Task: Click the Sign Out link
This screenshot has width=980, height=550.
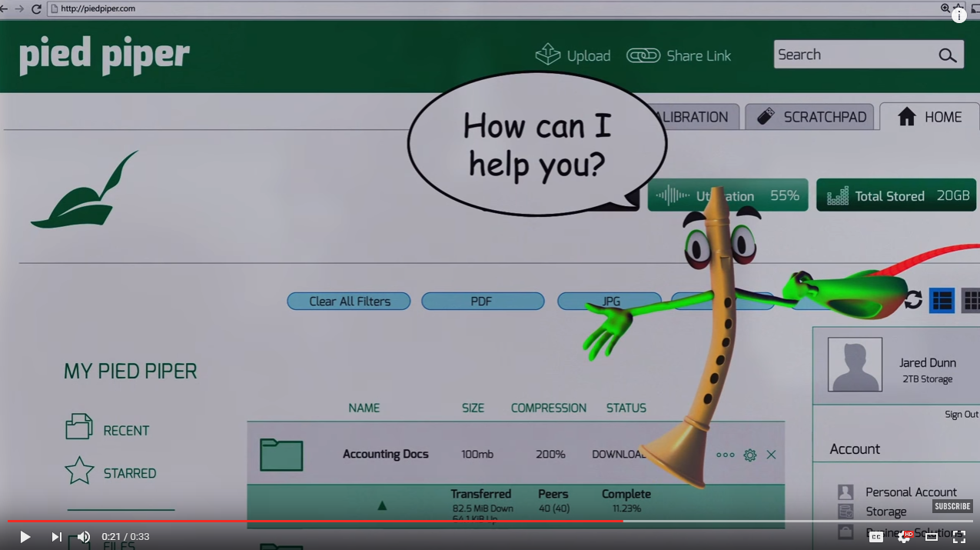Action: pos(961,414)
